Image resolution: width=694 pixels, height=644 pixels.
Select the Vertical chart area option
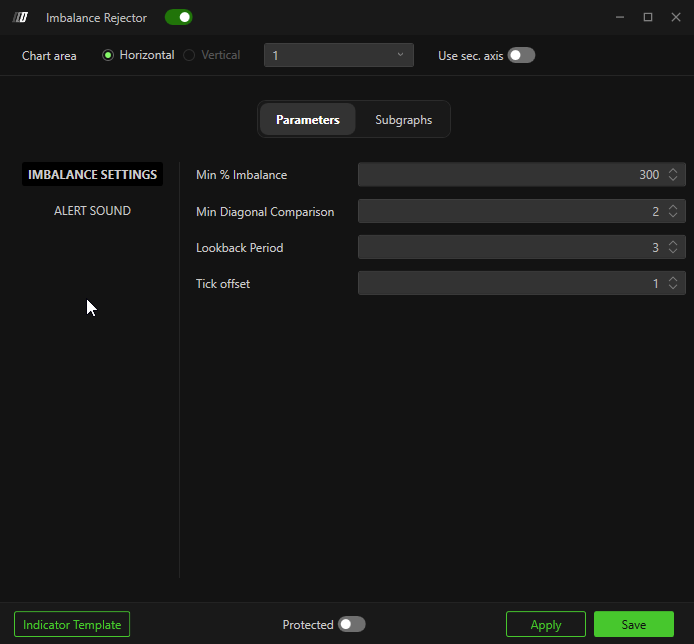tap(190, 55)
